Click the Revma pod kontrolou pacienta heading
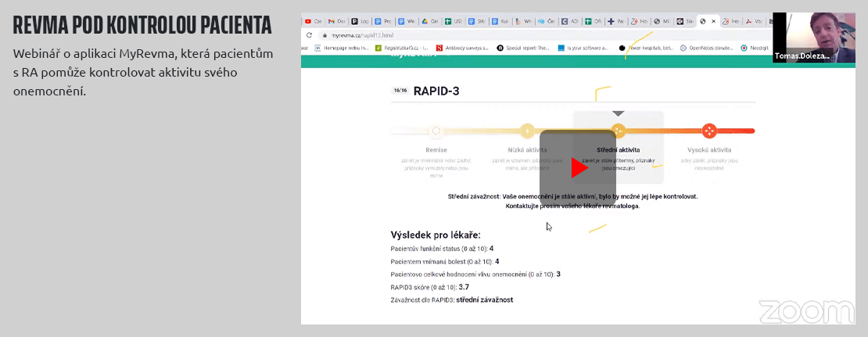The height and width of the screenshot is (337, 868). 142,25
